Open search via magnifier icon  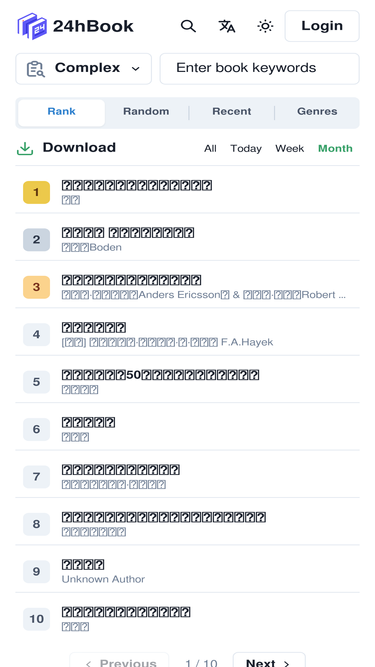click(x=188, y=26)
